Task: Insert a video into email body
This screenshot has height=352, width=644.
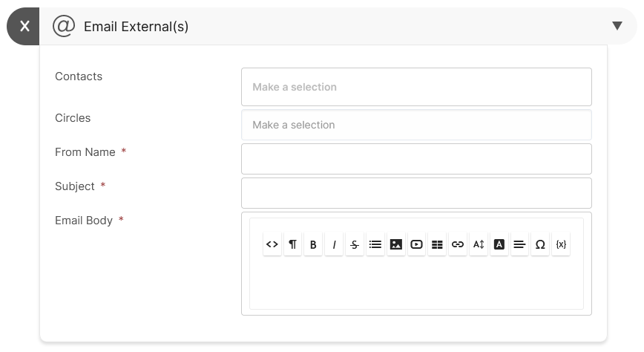Action: [416, 244]
